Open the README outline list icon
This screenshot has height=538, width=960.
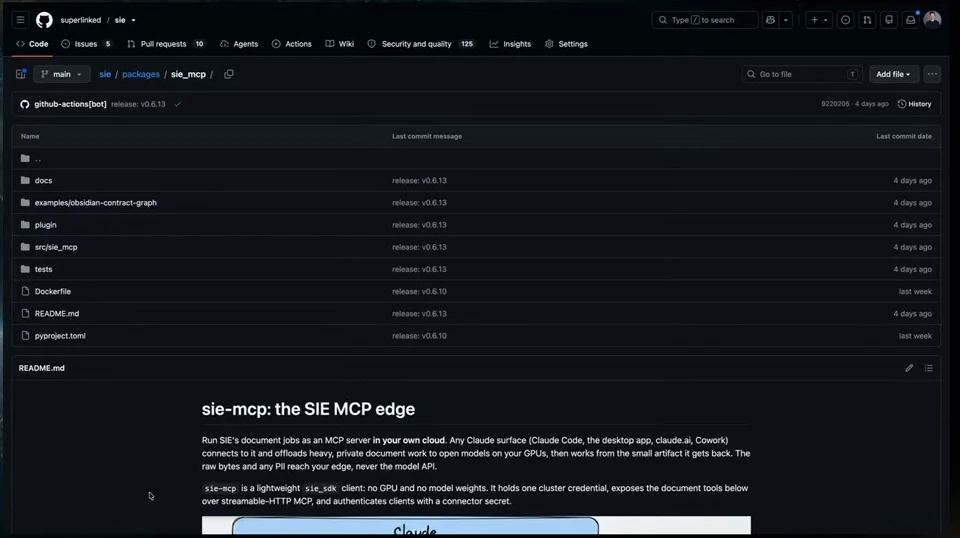coord(928,368)
